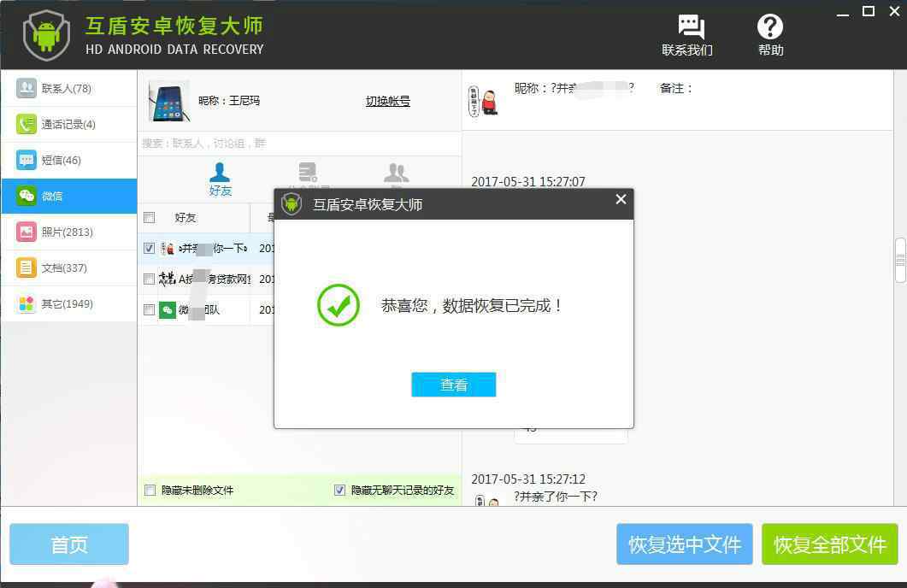Screen dimensions: 907x588
Task: Open the group chat tab icon
Action: tap(397, 173)
